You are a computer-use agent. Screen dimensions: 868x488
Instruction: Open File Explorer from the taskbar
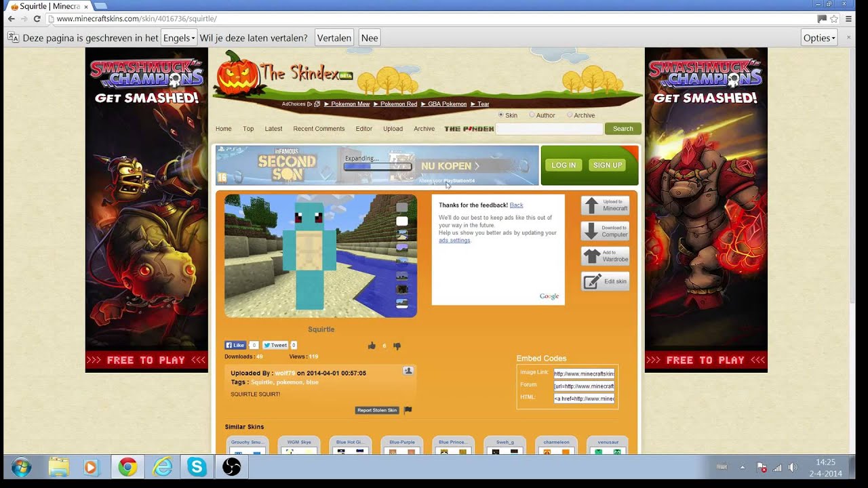click(x=59, y=467)
